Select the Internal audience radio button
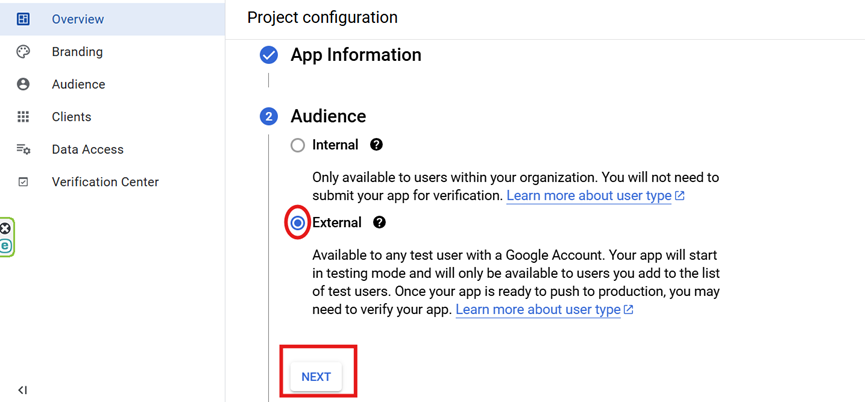Screen dimensions: 865x402 [297, 146]
